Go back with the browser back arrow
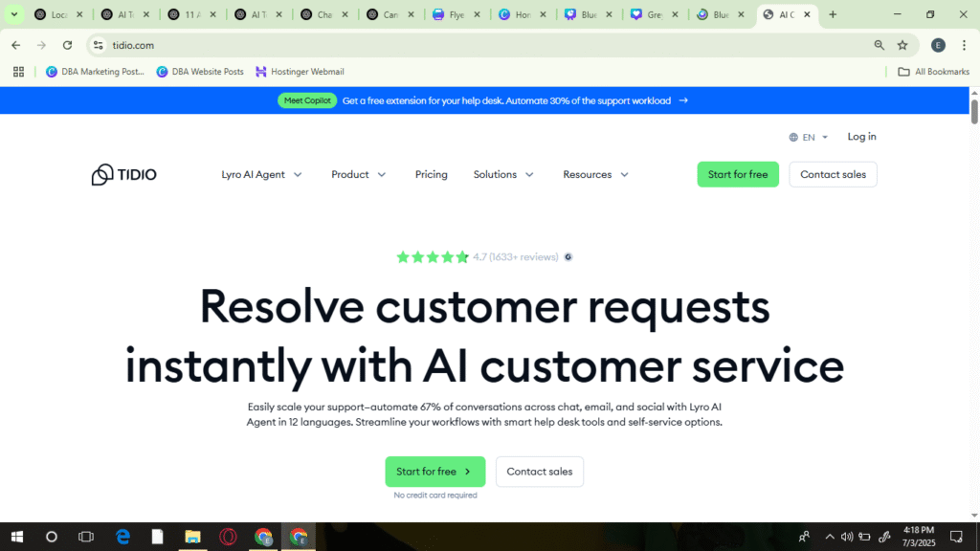The height and width of the screenshot is (551, 980). [16, 45]
